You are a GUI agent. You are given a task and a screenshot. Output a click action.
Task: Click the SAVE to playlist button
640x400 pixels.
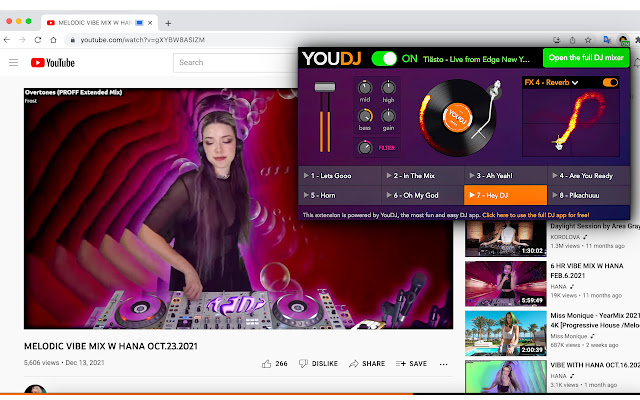[411, 364]
